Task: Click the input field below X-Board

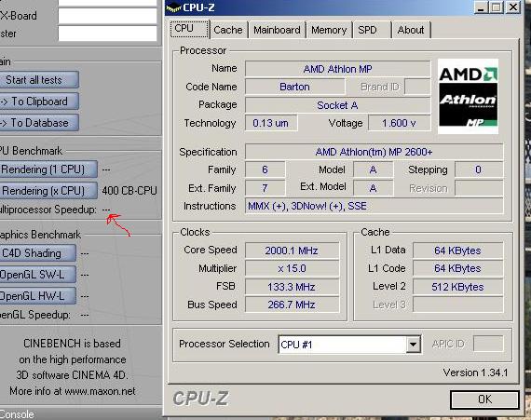Action: [107, 34]
